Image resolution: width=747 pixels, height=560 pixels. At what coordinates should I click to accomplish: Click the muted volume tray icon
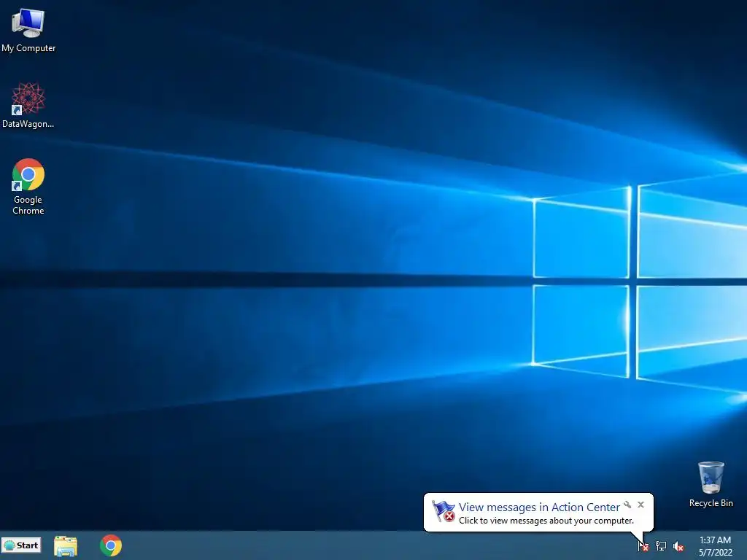[678, 546]
